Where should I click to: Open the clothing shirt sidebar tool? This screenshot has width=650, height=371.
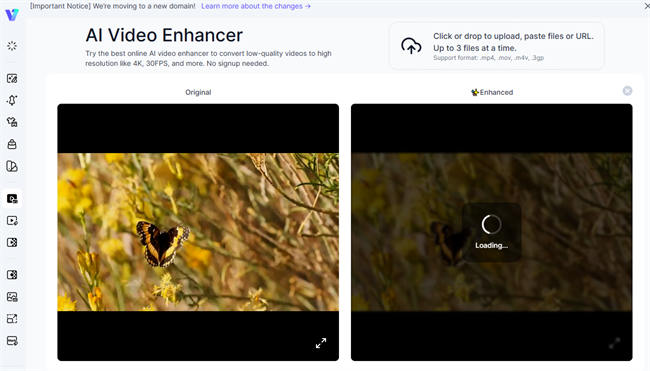(x=12, y=122)
